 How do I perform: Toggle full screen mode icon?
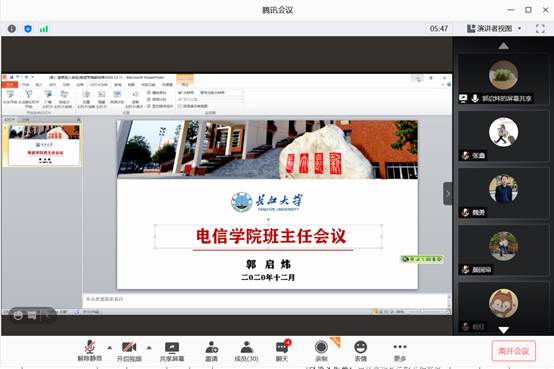coord(540,29)
